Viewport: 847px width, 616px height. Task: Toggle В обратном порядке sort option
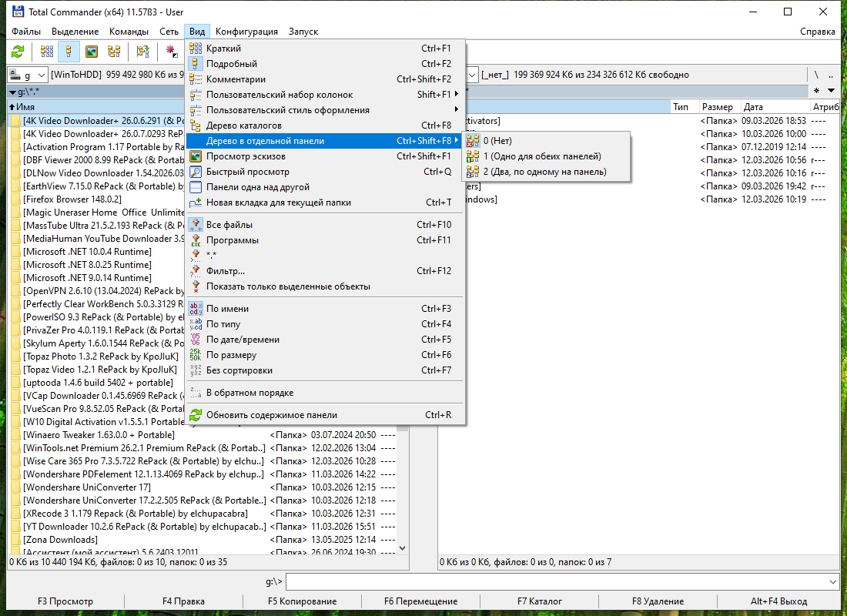(325, 393)
